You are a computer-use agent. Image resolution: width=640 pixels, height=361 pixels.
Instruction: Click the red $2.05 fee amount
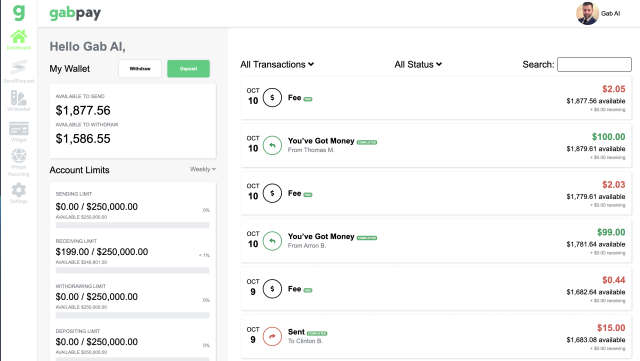click(x=613, y=89)
